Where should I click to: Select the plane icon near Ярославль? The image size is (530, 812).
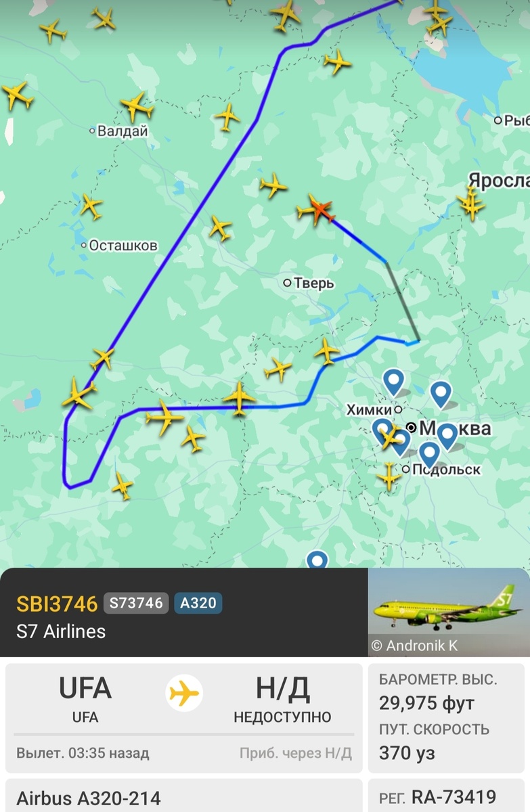pyautogui.click(x=471, y=202)
